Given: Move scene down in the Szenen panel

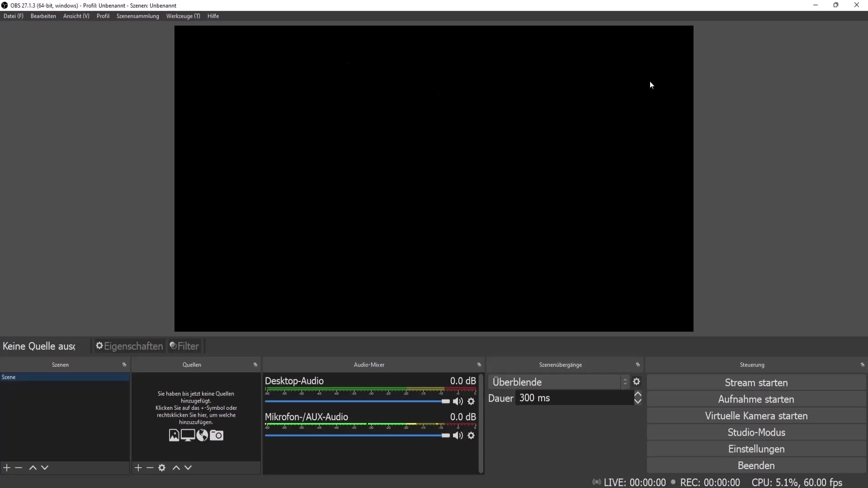Looking at the screenshot, I should [45, 468].
